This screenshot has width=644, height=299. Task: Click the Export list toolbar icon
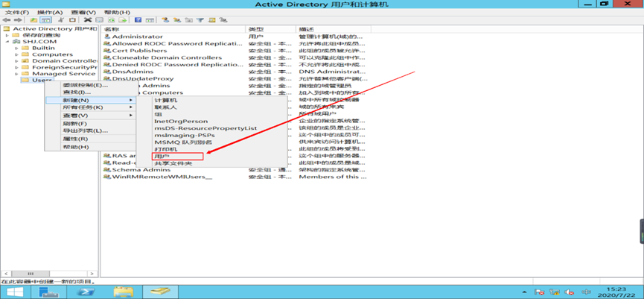pyautogui.click(x=122, y=19)
